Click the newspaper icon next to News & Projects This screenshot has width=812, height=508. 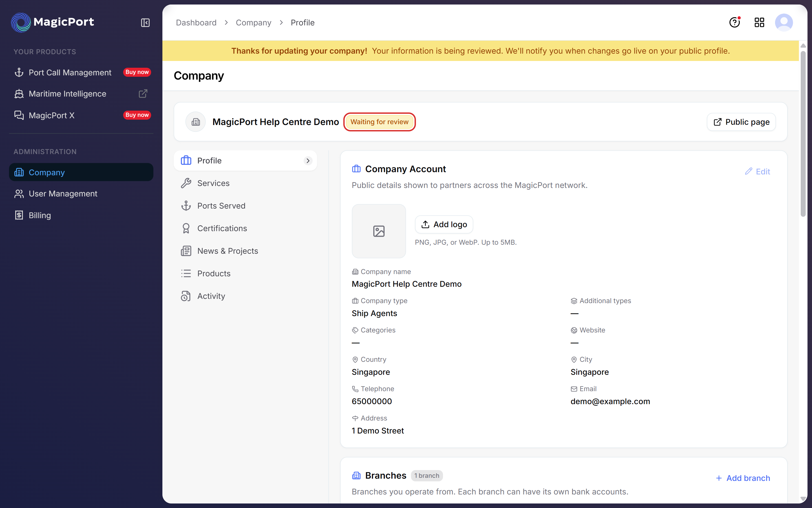click(x=186, y=251)
